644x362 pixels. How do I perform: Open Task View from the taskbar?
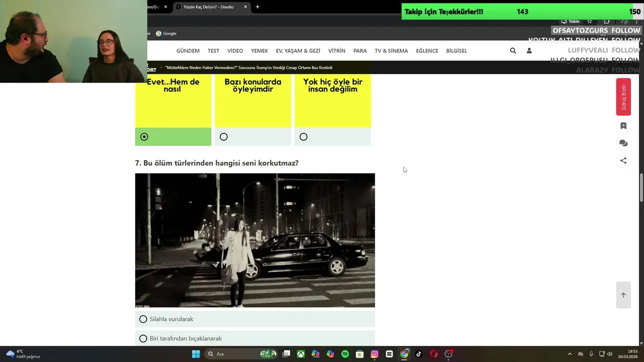coord(286,354)
